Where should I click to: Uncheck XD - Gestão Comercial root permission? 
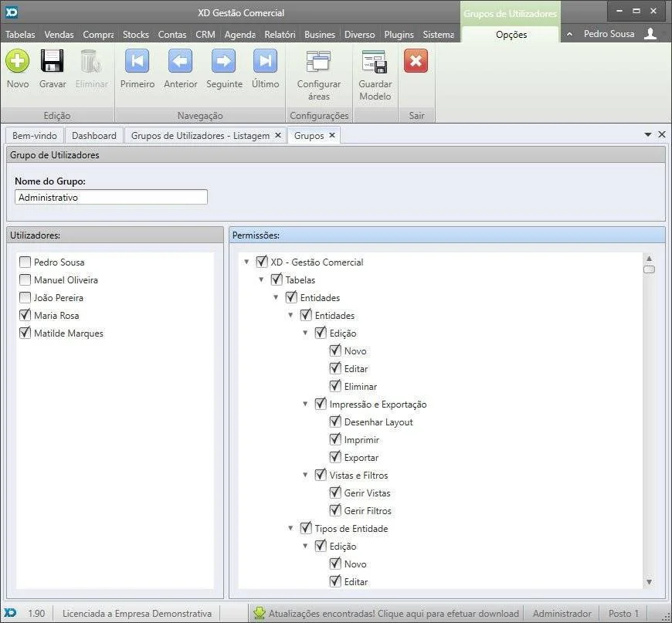(261, 262)
